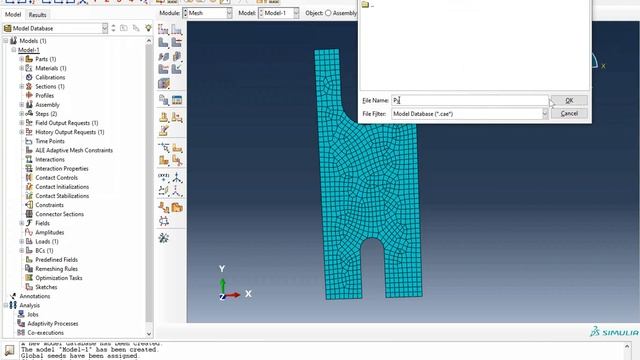Click the gear-shaped tool at toolbox bottom
This screenshot has width=640, height=360.
click(164, 238)
